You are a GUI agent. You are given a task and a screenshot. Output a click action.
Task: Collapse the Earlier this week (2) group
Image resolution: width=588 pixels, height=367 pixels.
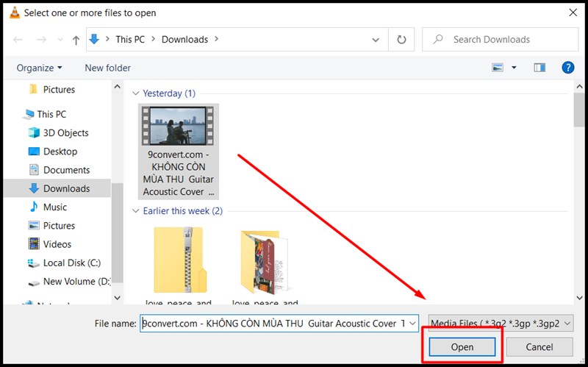[x=135, y=211]
